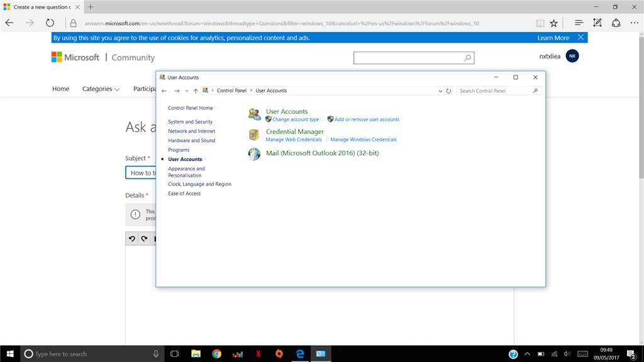Image resolution: width=644 pixels, height=362 pixels.
Task: Open the Mail (Microsoft Outlook 2016) icon
Action: click(x=254, y=154)
